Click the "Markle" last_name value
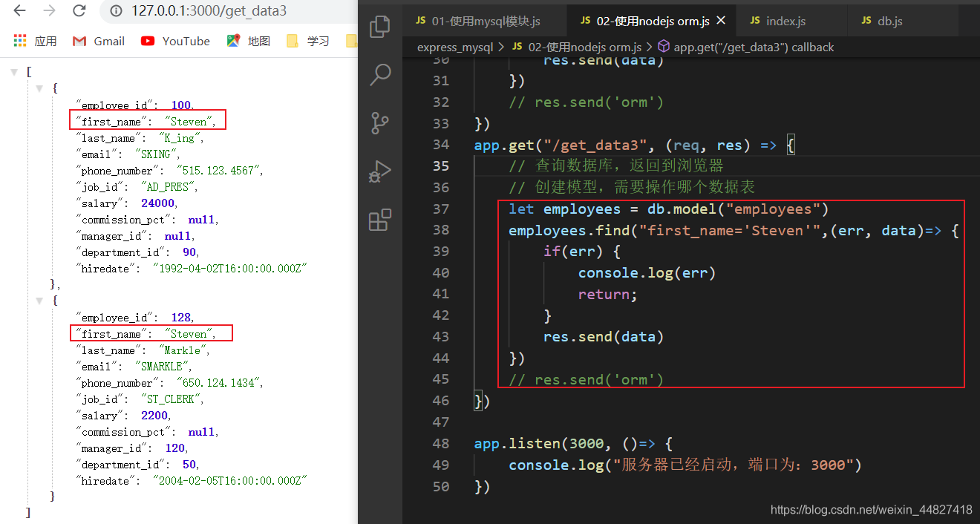Viewport: 980px width, 524px height. pos(183,350)
